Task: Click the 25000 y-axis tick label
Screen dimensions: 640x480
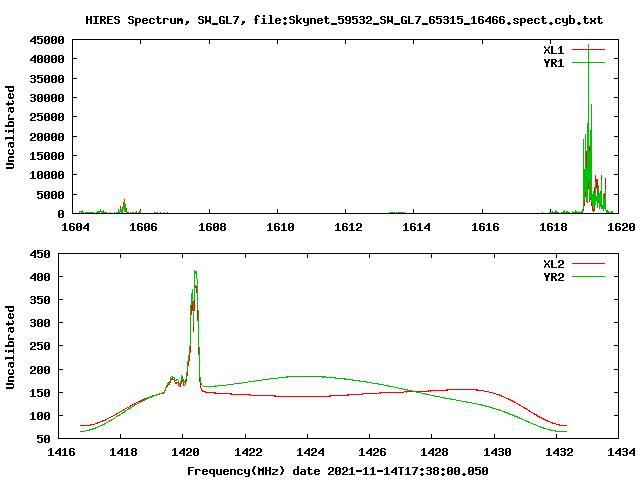Action: point(47,117)
